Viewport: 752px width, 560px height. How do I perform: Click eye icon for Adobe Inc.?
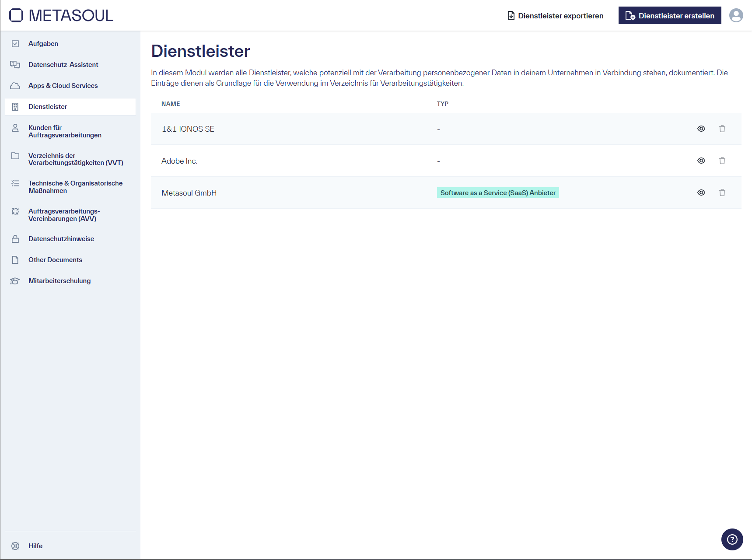point(701,161)
